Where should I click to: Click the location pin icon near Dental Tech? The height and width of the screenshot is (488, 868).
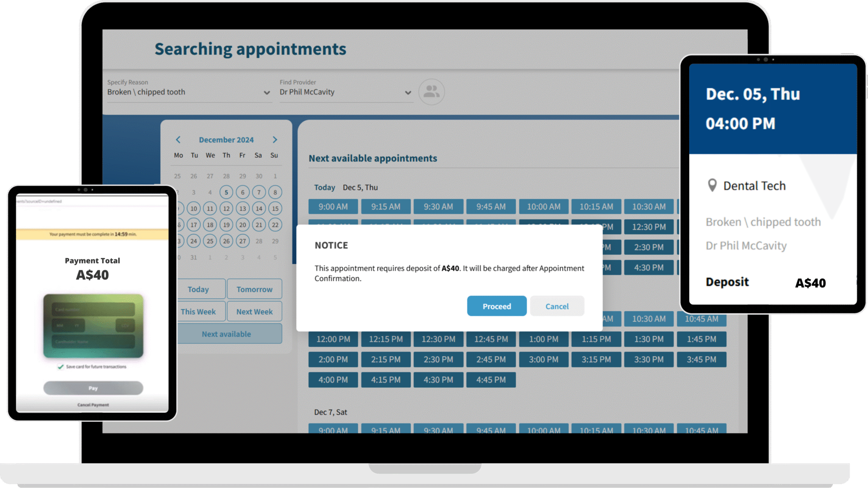(712, 185)
